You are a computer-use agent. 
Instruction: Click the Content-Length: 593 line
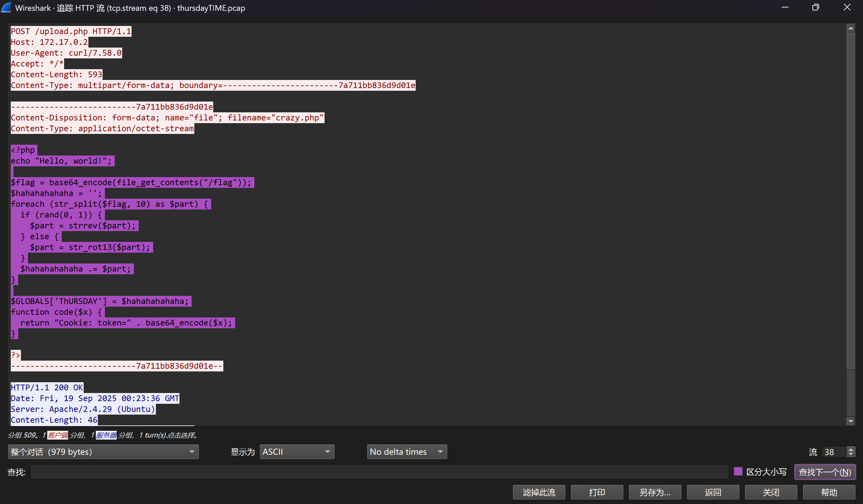click(x=56, y=75)
